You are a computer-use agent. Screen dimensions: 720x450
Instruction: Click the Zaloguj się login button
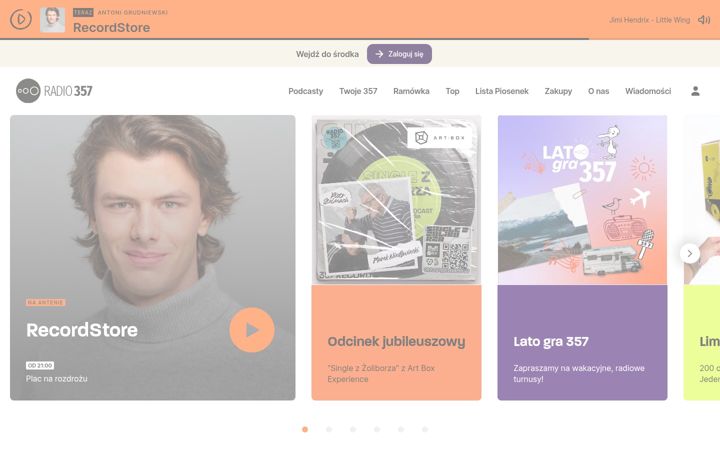[399, 54]
